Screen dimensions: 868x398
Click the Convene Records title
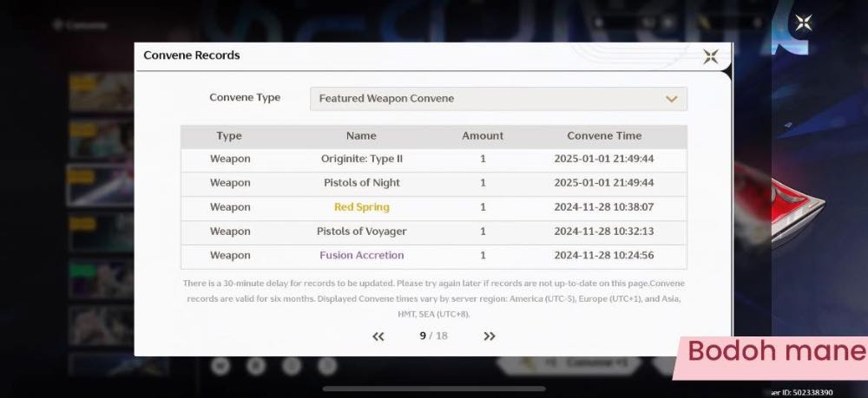(192, 55)
